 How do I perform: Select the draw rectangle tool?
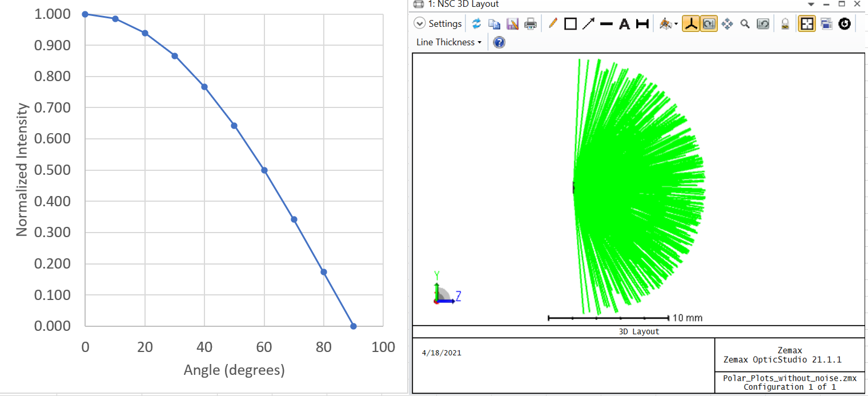570,23
